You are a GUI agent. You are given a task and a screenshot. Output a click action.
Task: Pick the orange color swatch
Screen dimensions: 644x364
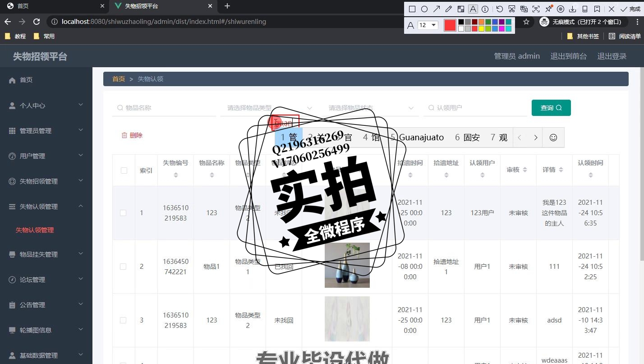(481, 22)
